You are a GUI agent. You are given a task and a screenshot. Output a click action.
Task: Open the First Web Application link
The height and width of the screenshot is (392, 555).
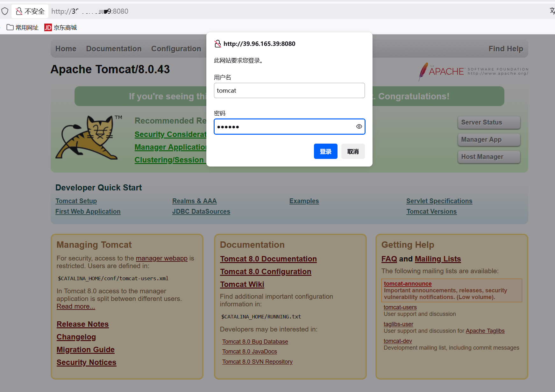(88, 211)
